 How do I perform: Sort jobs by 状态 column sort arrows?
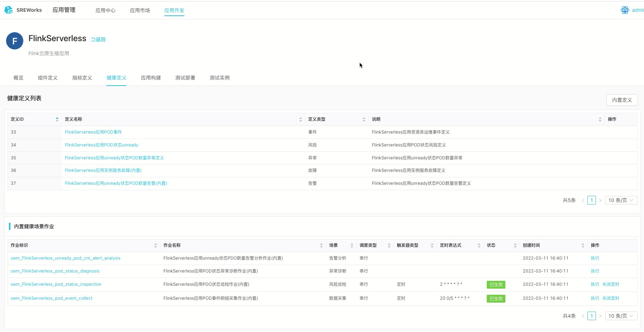pos(515,245)
